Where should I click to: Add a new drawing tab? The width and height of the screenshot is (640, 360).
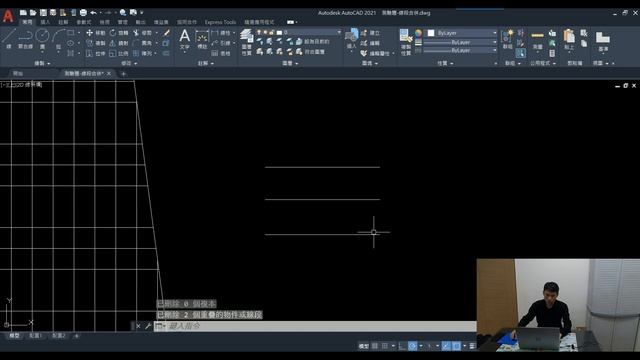pyautogui.click(x=123, y=74)
